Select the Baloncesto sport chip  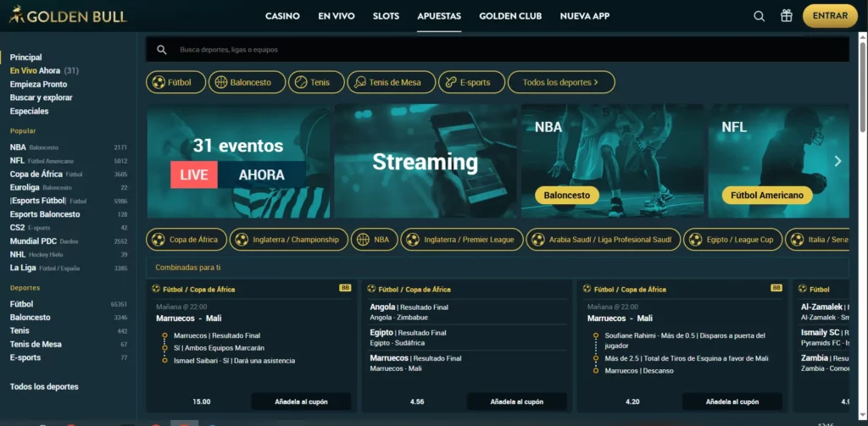click(x=248, y=82)
